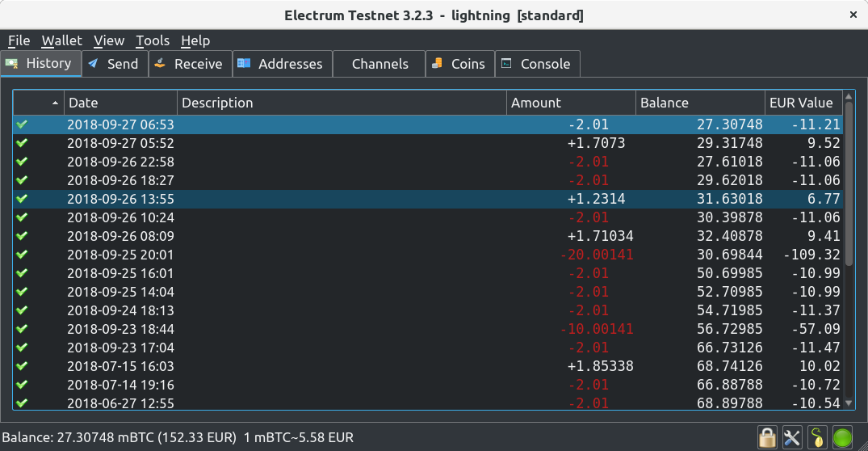Viewport: 868px width, 451px height.
Task: Click the confirmed checkmark for 2018-09-23 18:44
Action: click(22, 329)
